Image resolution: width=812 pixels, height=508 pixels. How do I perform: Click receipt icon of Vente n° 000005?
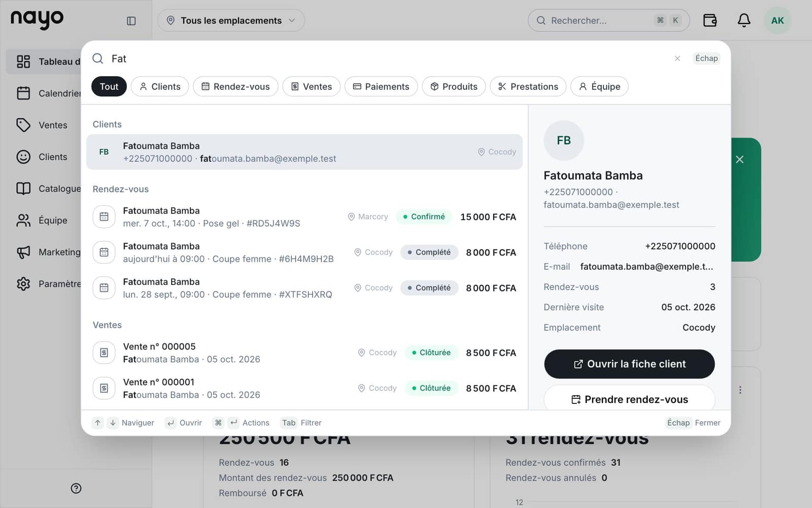(x=104, y=353)
